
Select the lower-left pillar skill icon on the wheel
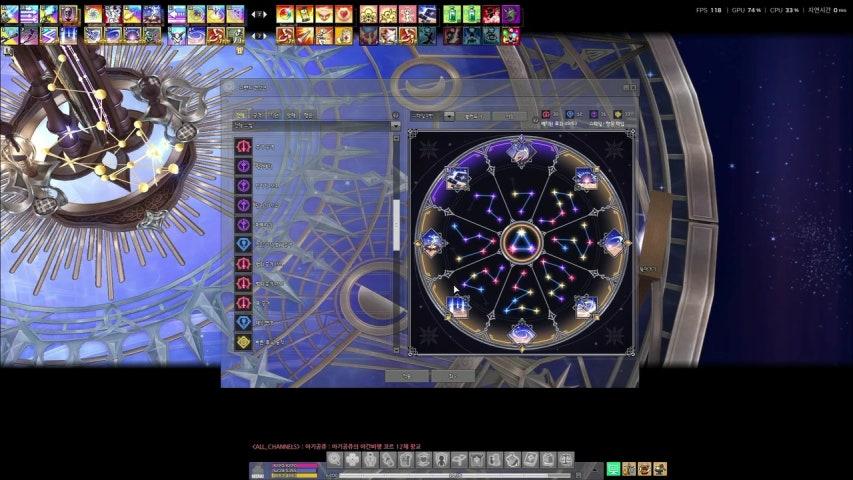[x=458, y=306]
